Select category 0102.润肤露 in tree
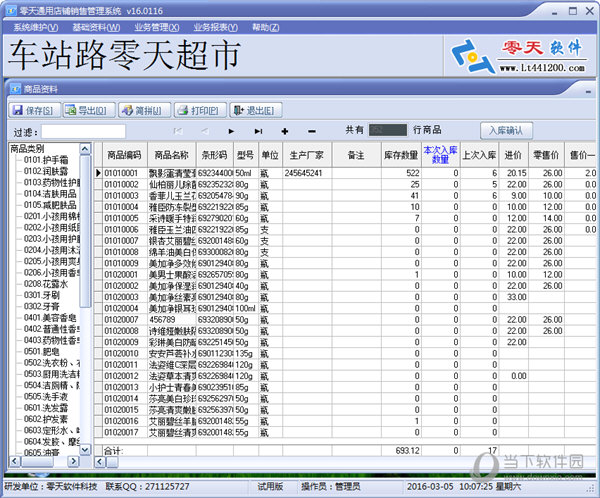This screenshot has width=600, height=498. [x=46, y=171]
